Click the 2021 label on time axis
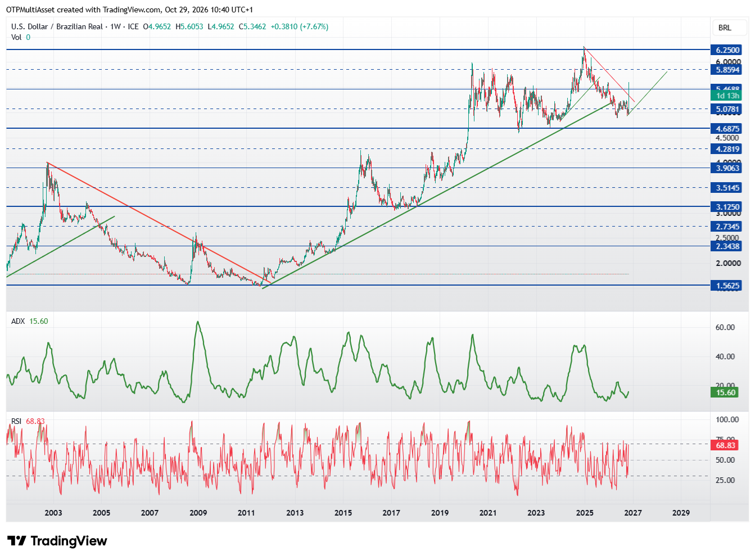755x560 pixels. click(488, 513)
